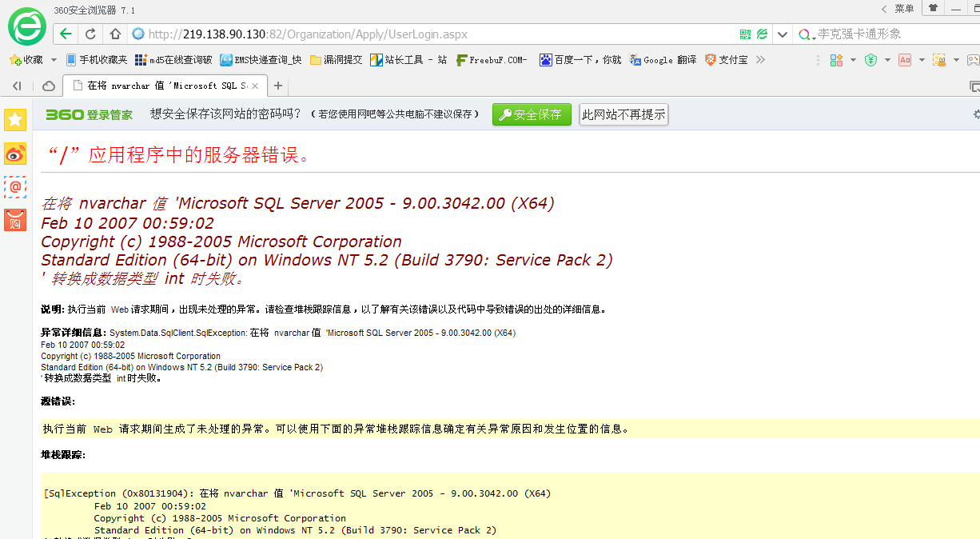Open the home page via house icon
This screenshot has width=980, height=539.
tap(114, 34)
